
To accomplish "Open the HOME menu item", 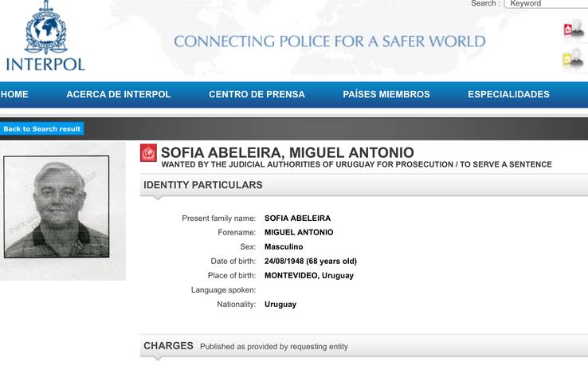I will (14, 94).
